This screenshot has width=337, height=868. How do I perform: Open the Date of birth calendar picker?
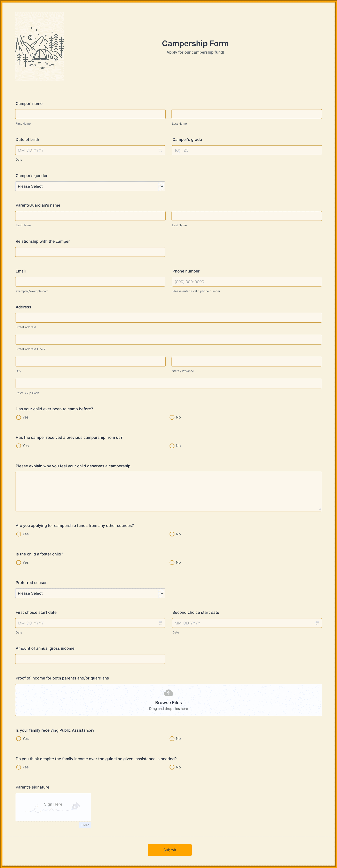tap(160, 150)
